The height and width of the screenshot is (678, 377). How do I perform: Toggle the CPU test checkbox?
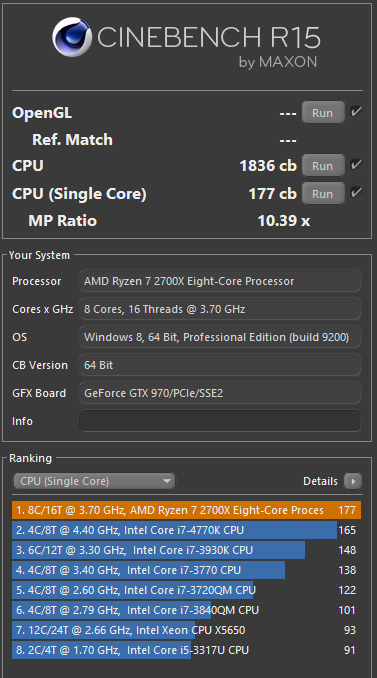(356, 165)
